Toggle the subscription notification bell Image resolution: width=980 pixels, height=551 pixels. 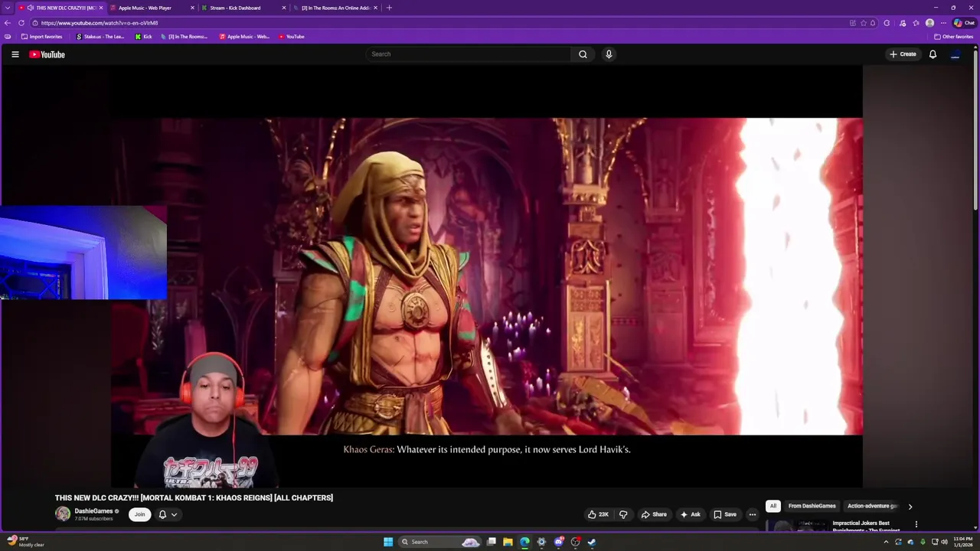(x=162, y=515)
